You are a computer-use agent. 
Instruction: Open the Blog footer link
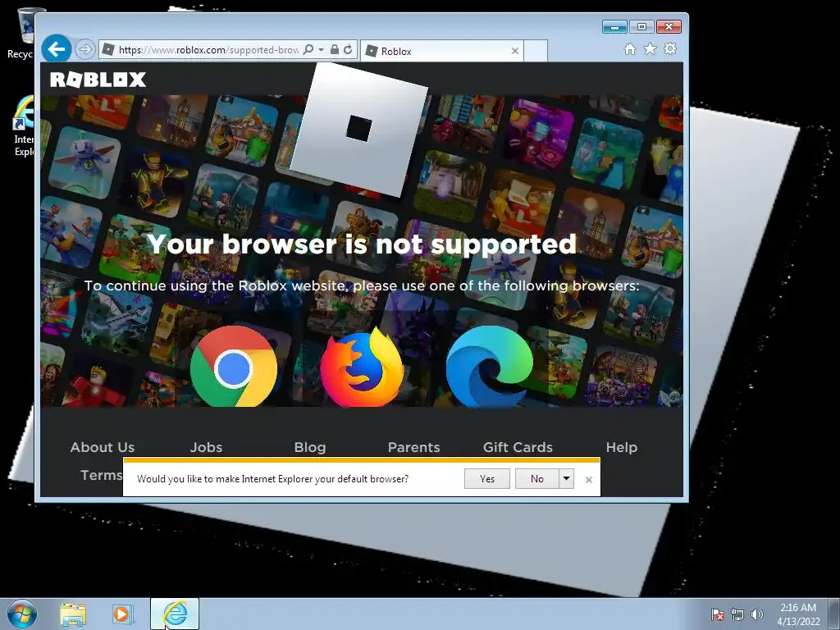[310, 447]
